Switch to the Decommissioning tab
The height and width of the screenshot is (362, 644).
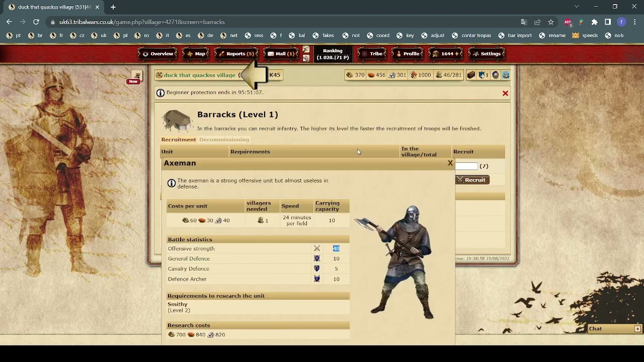pos(224,140)
